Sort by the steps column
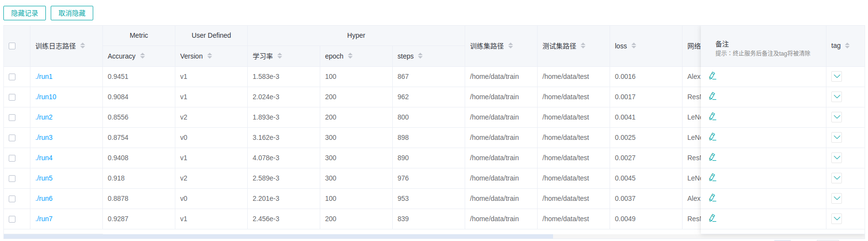Viewport: 868px width, 241px height. tap(420, 56)
